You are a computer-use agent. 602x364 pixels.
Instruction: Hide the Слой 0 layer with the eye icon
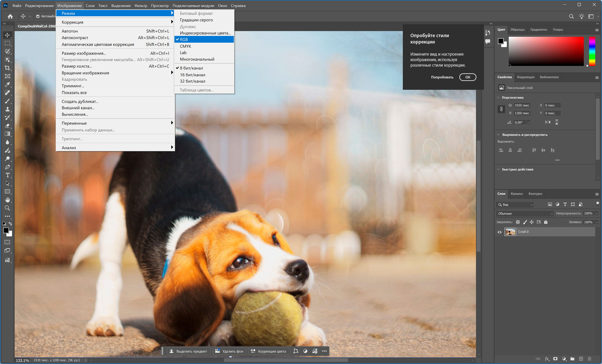[x=499, y=232]
